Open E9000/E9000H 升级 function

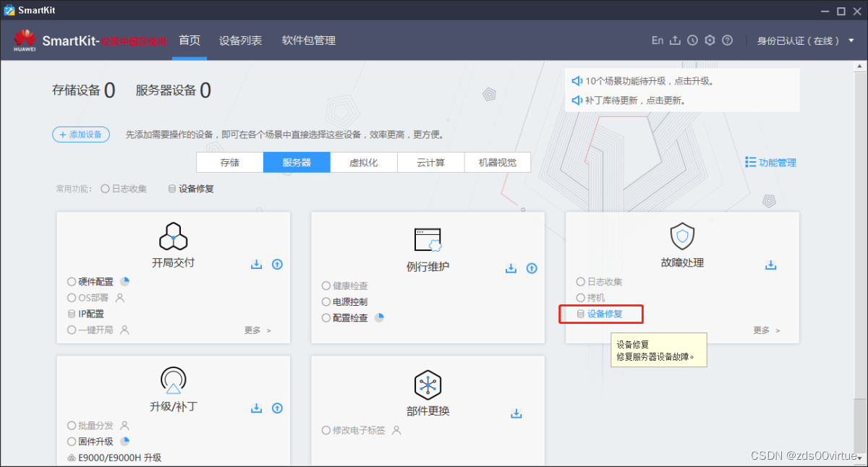click(114, 458)
